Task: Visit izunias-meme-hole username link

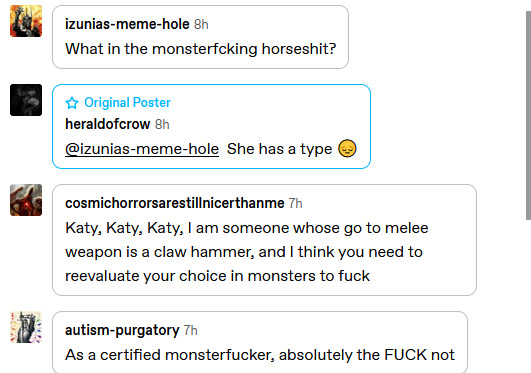Action: coord(127,24)
